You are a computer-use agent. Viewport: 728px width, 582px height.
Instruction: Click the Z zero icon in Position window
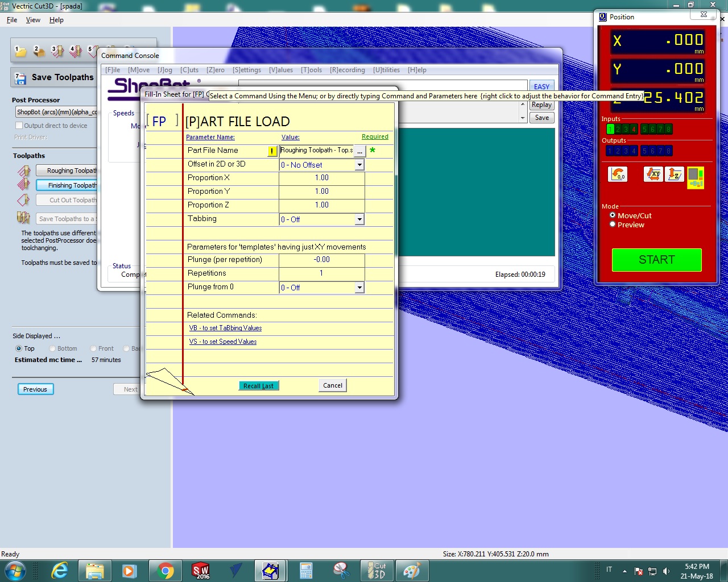click(x=675, y=174)
